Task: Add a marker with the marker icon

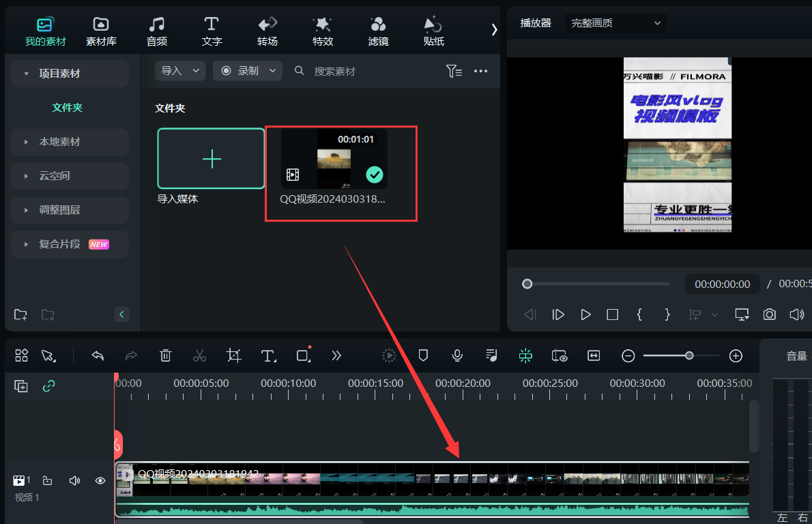Action: pos(423,355)
